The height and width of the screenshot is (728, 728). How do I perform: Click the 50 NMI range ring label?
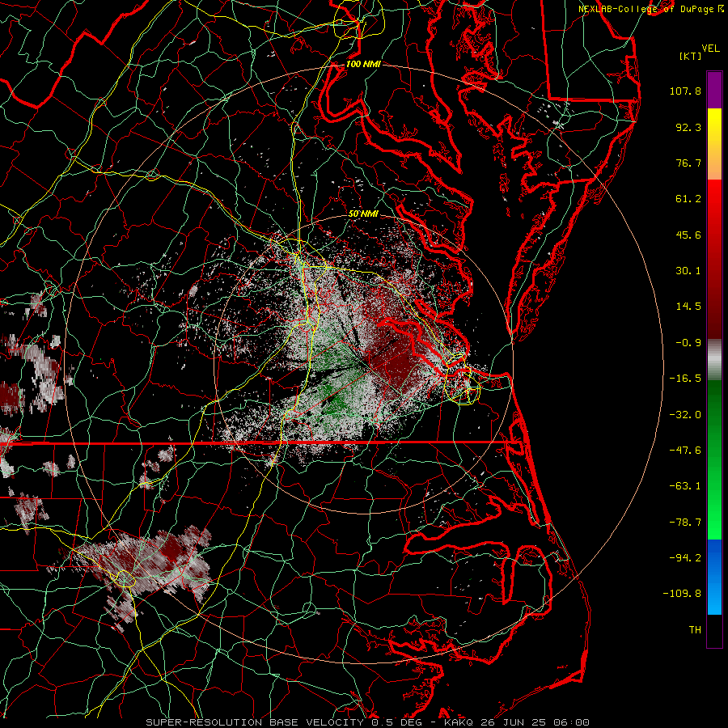363,214
